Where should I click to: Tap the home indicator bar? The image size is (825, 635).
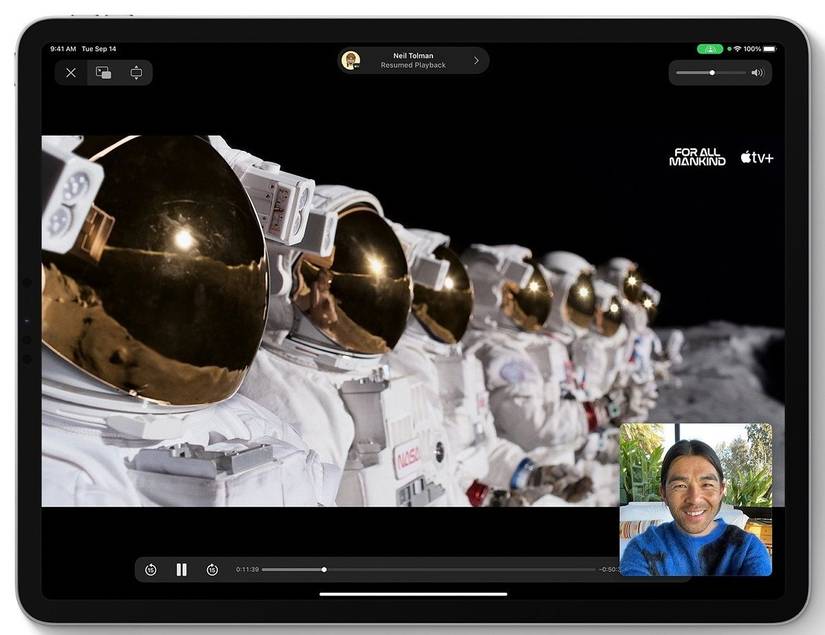413,594
